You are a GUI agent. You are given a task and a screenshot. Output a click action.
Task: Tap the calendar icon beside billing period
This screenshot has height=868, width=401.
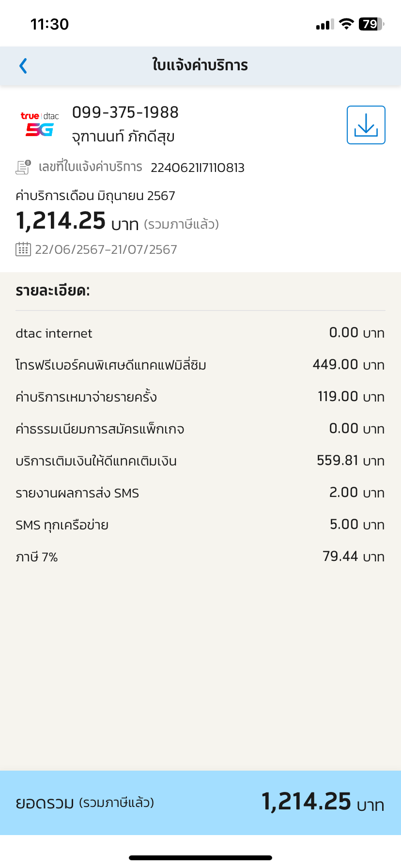tap(23, 249)
